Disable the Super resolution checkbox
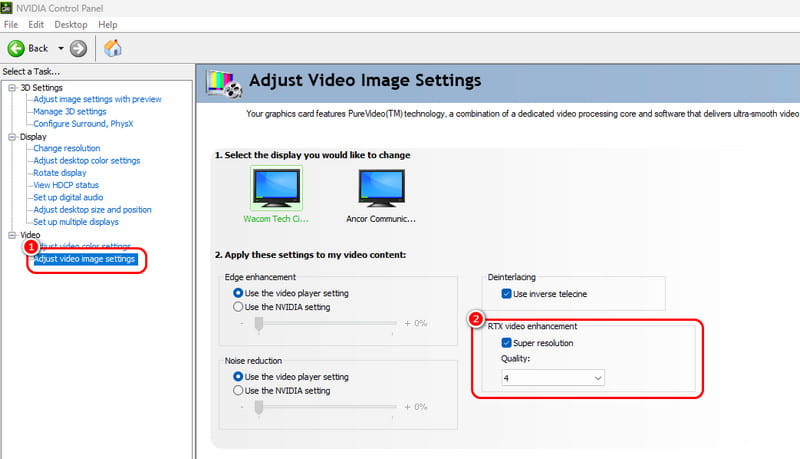Screen dimensions: 800x459 click(x=508, y=343)
